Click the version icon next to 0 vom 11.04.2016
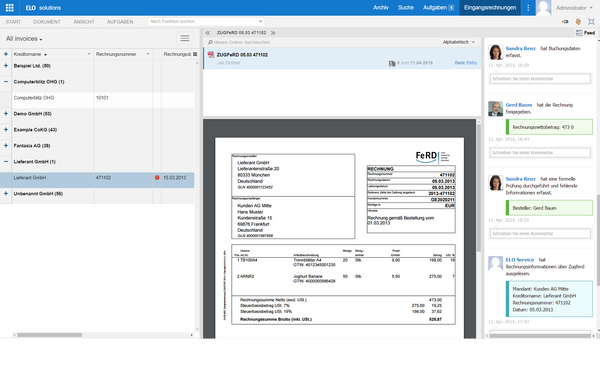 (392, 64)
